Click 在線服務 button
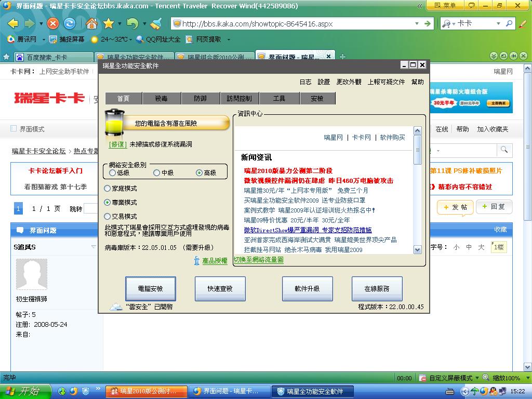 click(x=377, y=288)
